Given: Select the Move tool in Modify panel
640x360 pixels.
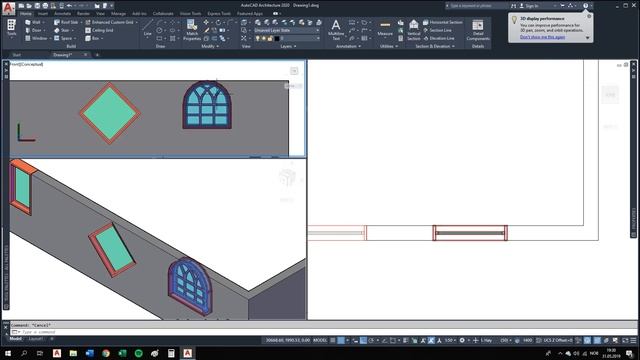Looking at the screenshot, I should (x=207, y=22).
